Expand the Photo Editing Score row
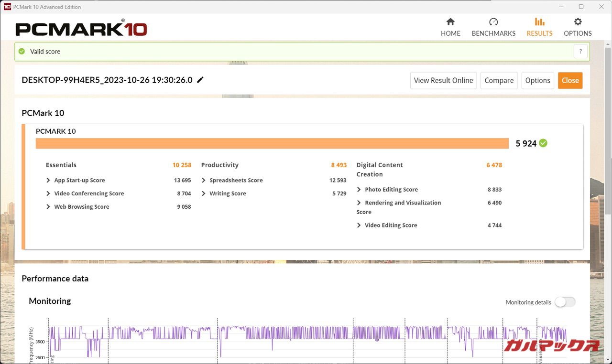The image size is (612, 364). (359, 190)
